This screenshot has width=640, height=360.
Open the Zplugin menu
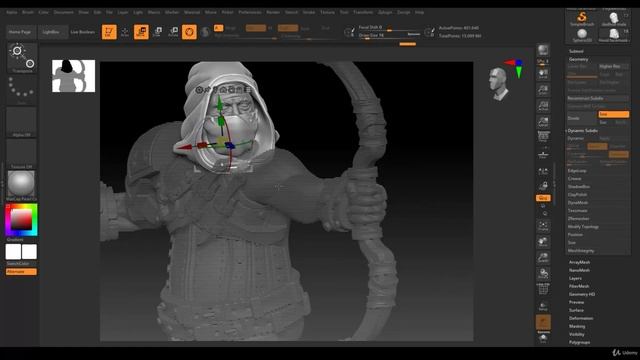click(x=384, y=12)
